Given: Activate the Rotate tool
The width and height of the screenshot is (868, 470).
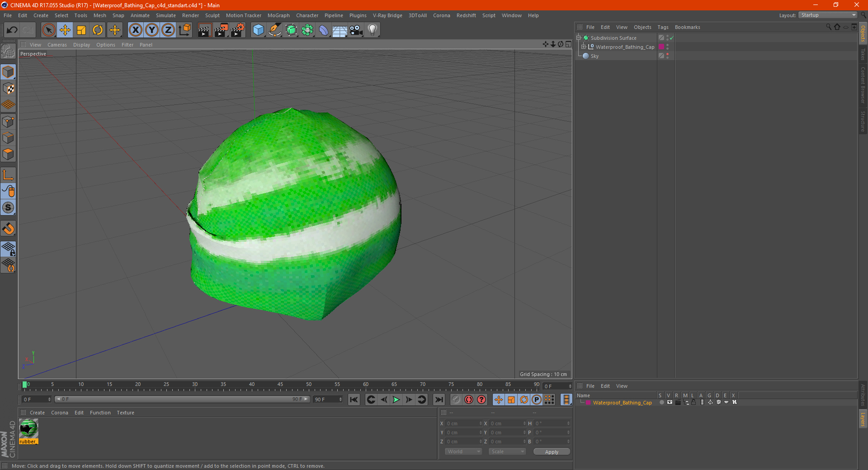Looking at the screenshot, I should pos(98,30).
